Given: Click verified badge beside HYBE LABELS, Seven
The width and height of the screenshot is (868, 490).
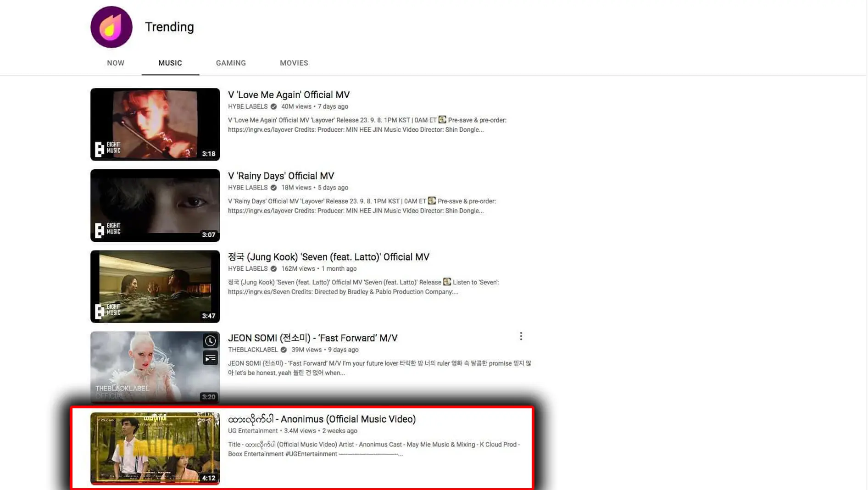Looking at the screenshot, I should click(x=273, y=269).
